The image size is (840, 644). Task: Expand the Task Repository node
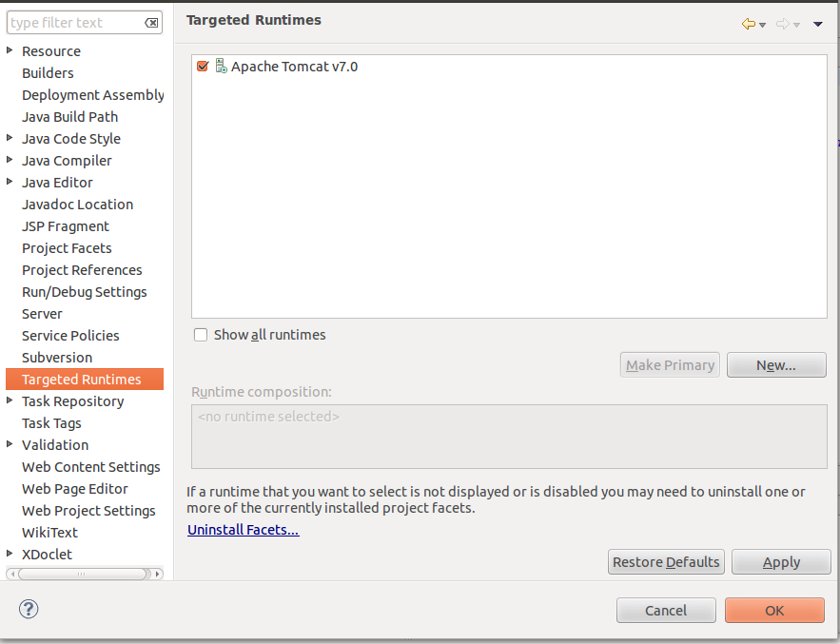[x=10, y=400]
